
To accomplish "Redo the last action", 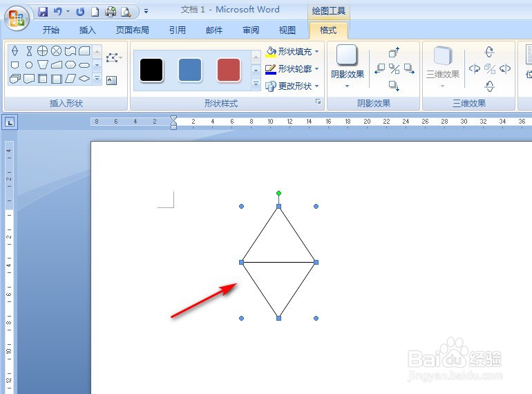I will [x=80, y=12].
